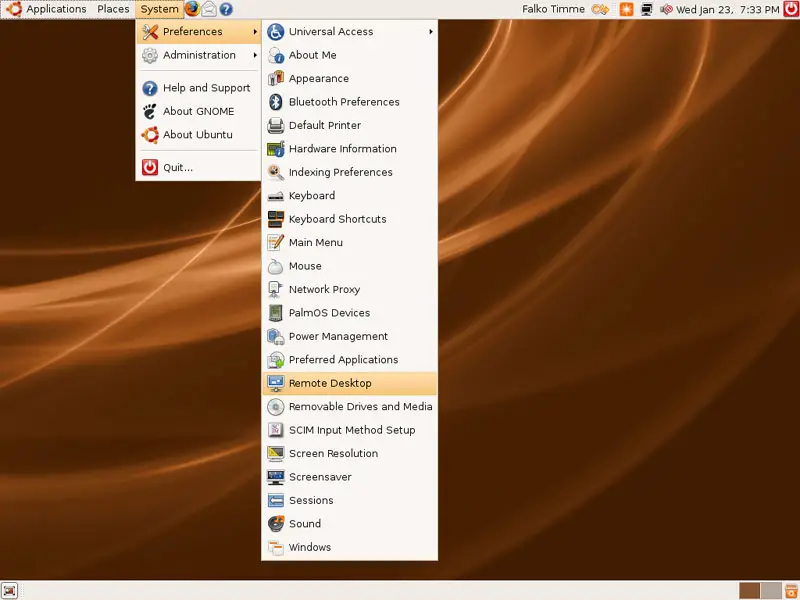The width and height of the screenshot is (800, 600).
Task: Click the Show Desktop icon in the bottom panel
Action: pyautogui.click(x=10, y=590)
